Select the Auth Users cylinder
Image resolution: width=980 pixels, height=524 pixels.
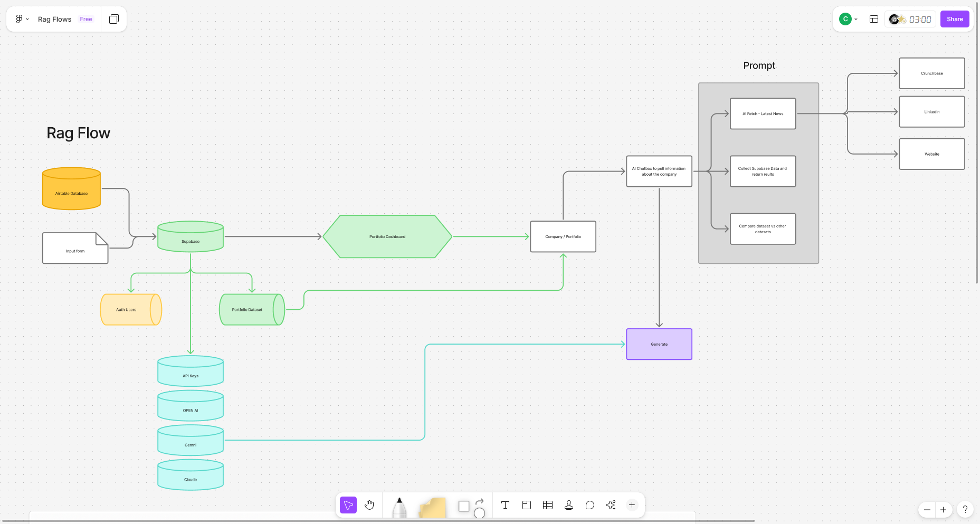131,309
